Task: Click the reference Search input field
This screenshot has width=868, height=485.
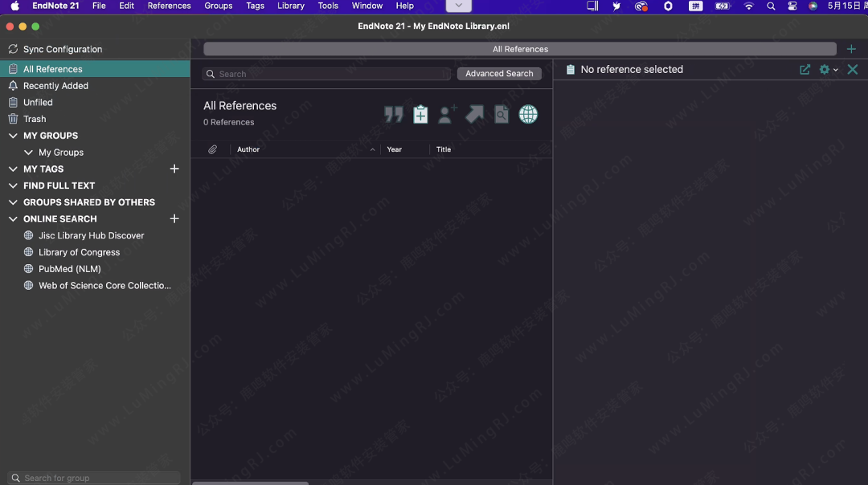Action: [x=326, y=74]
